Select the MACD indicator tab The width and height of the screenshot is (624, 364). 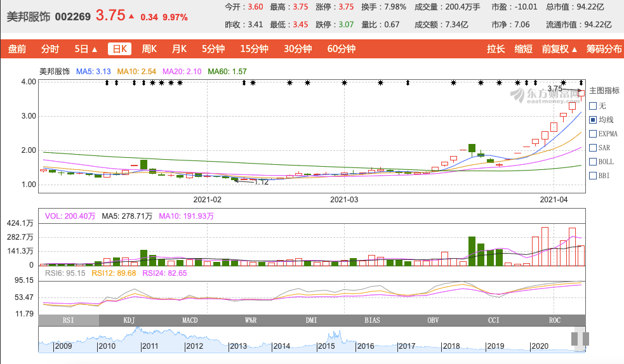coord(190,320)
